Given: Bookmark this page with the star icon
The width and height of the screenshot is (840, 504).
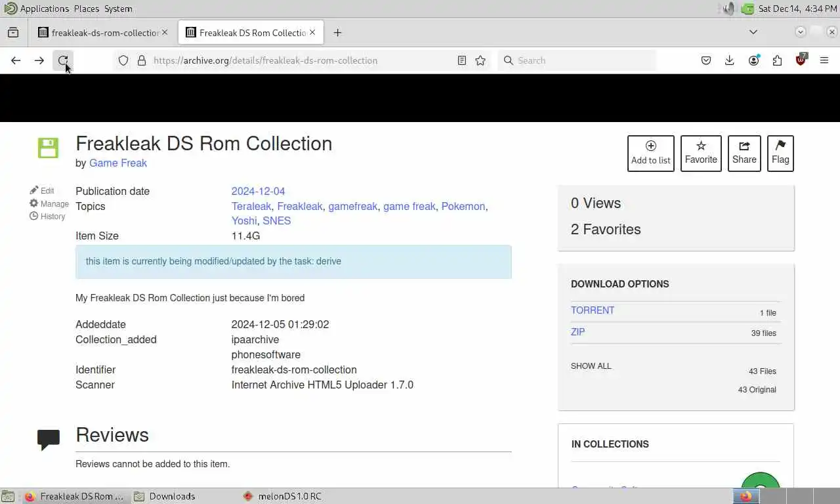Looking at the screenshot, I should tap(480, 60).
